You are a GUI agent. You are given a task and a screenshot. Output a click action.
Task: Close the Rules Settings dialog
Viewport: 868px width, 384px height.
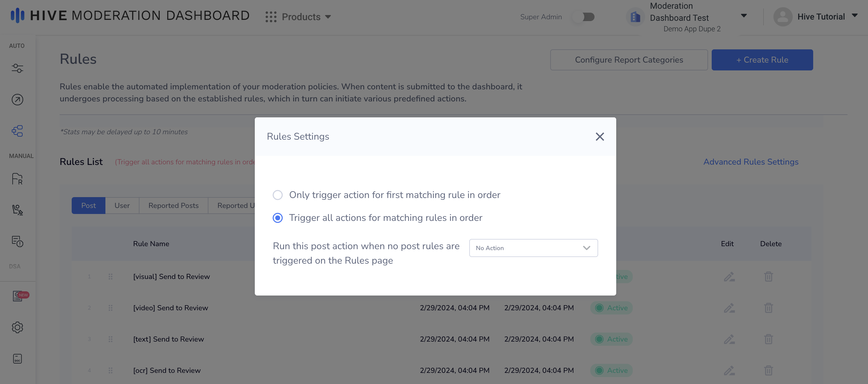pos(599,137)
